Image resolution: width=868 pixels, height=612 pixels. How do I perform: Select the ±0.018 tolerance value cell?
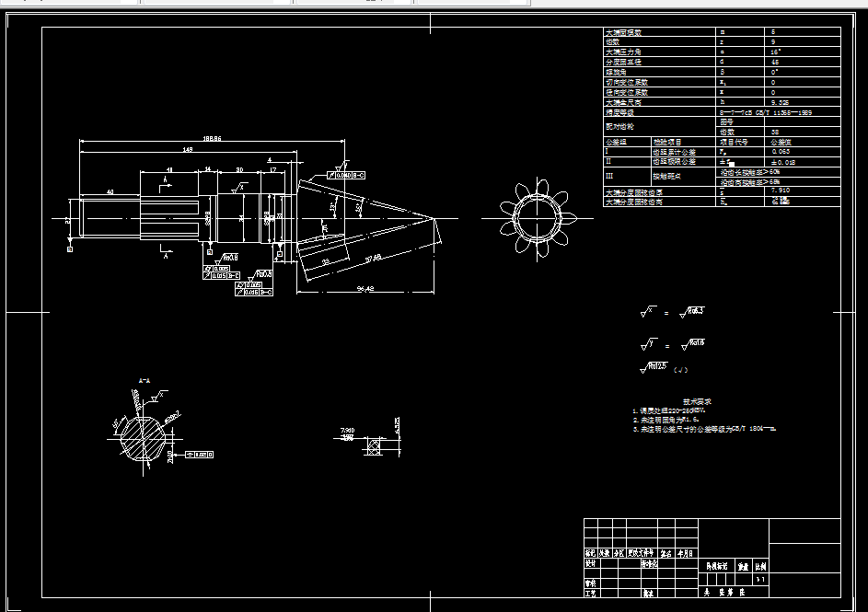tap(803, 162)
